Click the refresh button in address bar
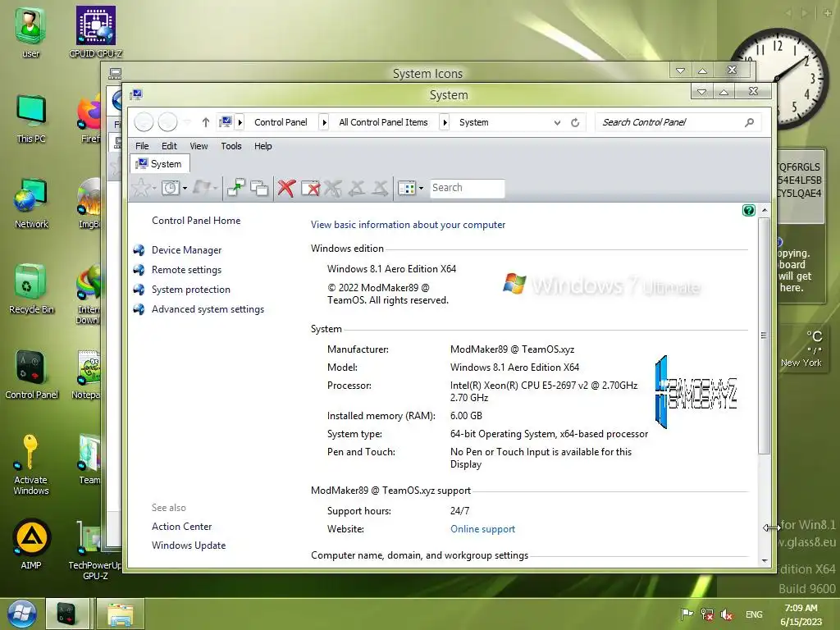 point(575,123)
